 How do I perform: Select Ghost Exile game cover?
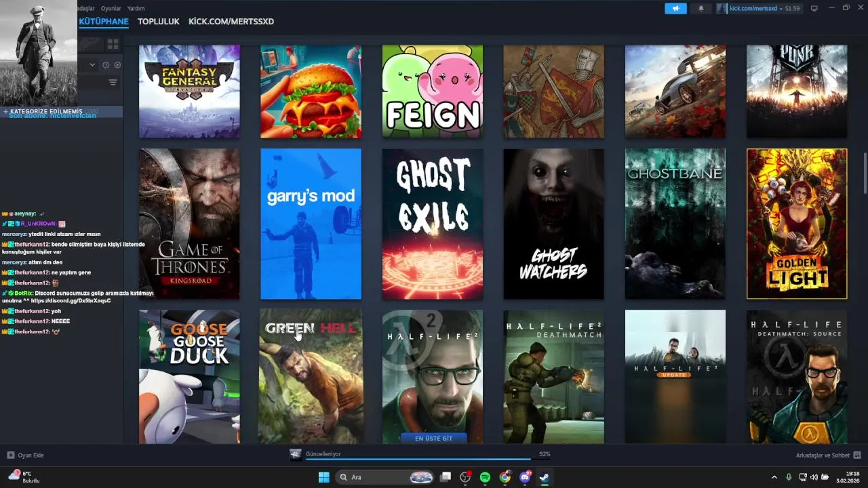click(x=433, y=224)
